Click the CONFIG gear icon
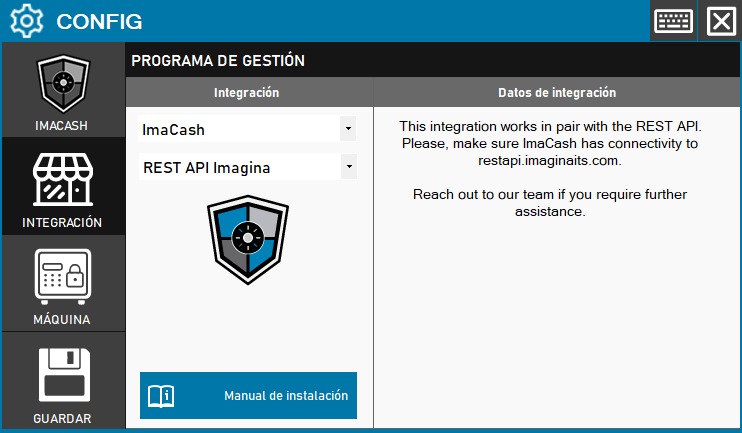Viewport: 742px width, 433px height. tap(26, 20)
